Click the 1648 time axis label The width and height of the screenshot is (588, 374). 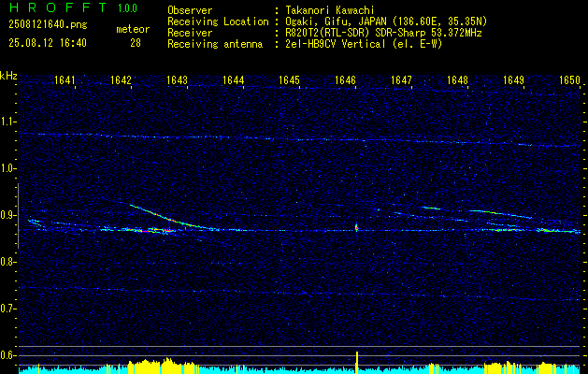coord(457,80)
